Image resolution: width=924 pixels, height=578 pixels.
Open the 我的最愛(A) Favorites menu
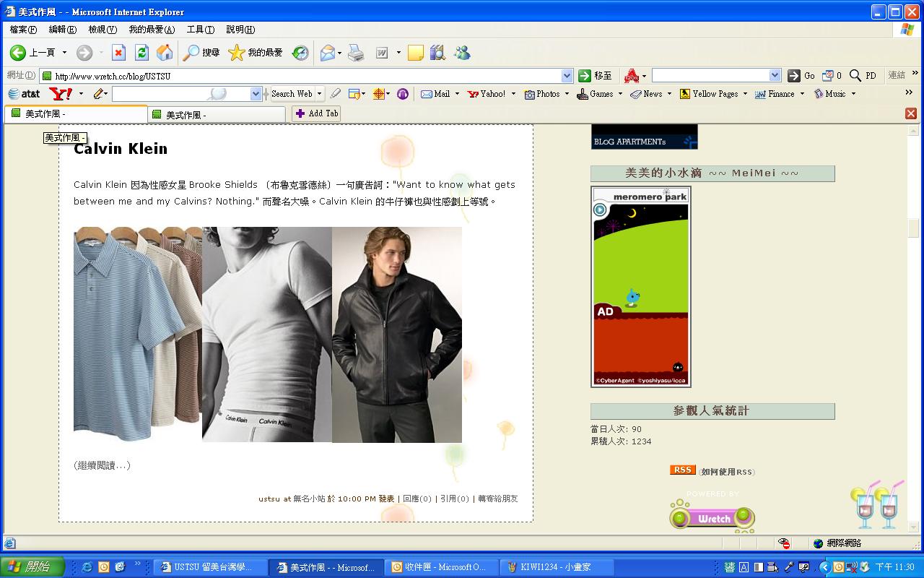[152, 30]
